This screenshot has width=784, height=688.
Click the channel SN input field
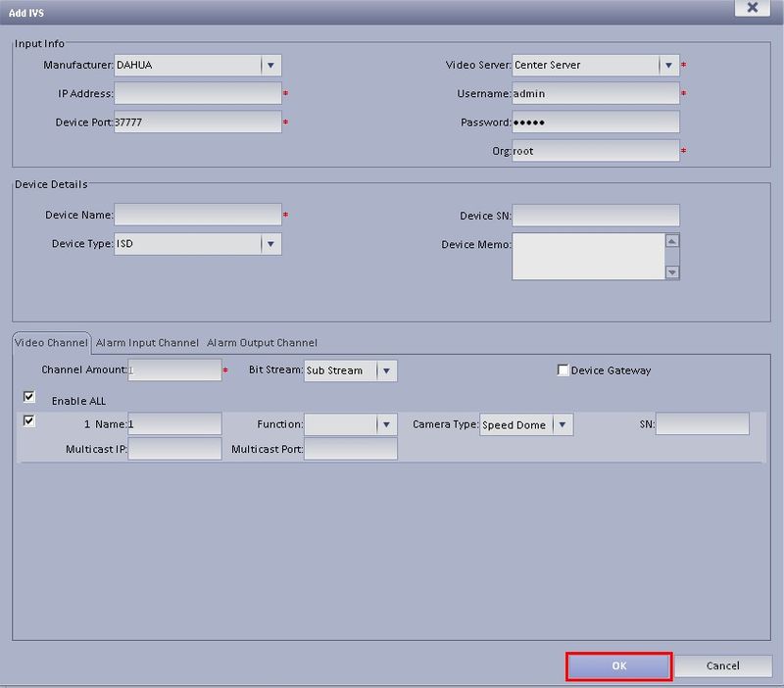tap(702, 424)
